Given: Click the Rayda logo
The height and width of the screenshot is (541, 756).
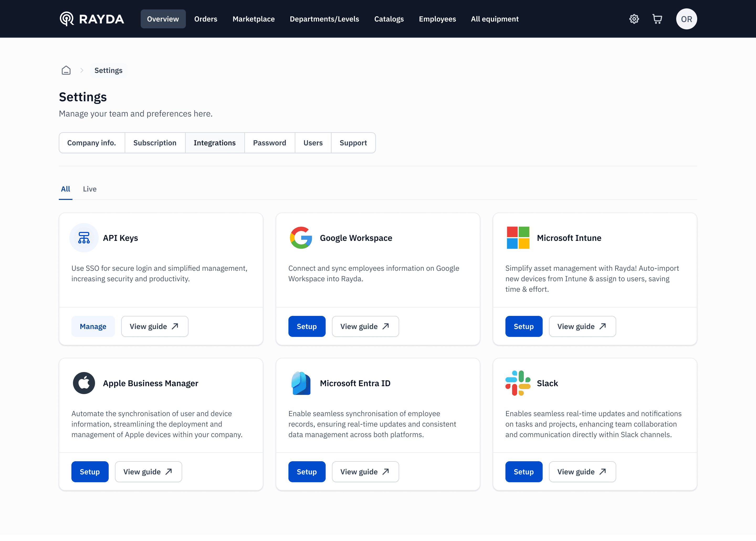Looking at the screenshot, I should 92,19.
